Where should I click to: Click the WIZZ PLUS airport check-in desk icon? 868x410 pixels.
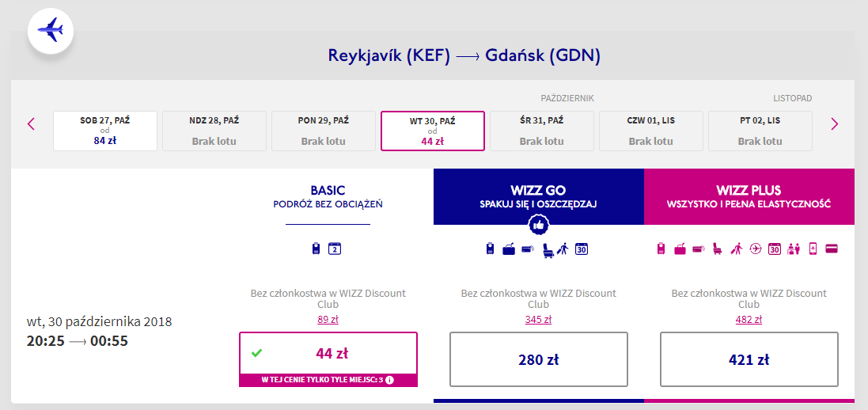(x=793, y=249)
